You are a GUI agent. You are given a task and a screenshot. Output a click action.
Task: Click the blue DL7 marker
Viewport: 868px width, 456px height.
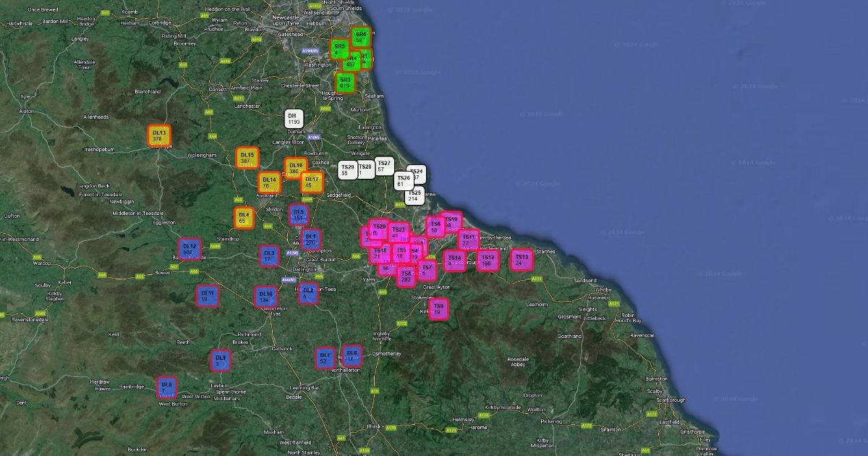click(325, 358)
